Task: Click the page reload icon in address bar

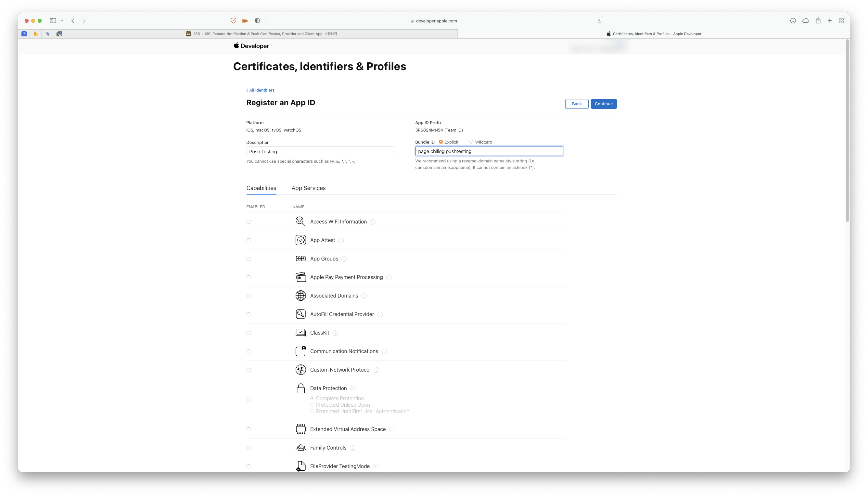Action: coord(599,21)
